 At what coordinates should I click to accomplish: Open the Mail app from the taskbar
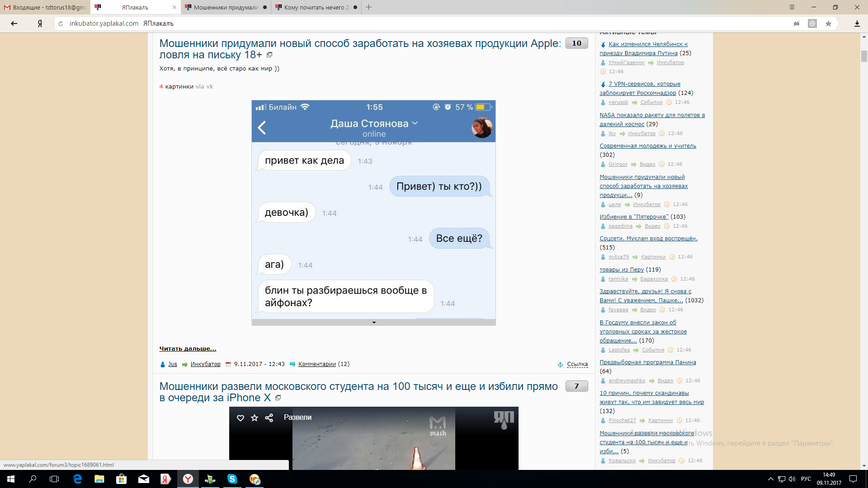coord(144,479)
